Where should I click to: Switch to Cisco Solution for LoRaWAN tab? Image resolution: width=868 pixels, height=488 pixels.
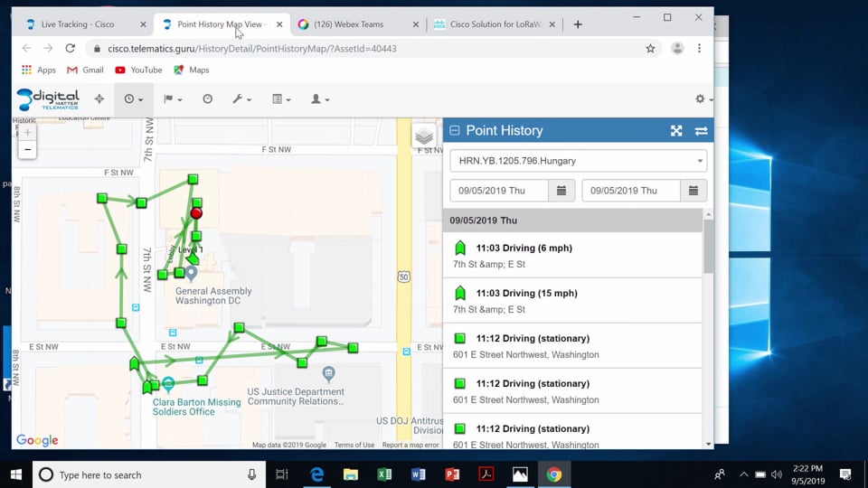[495, 24]
